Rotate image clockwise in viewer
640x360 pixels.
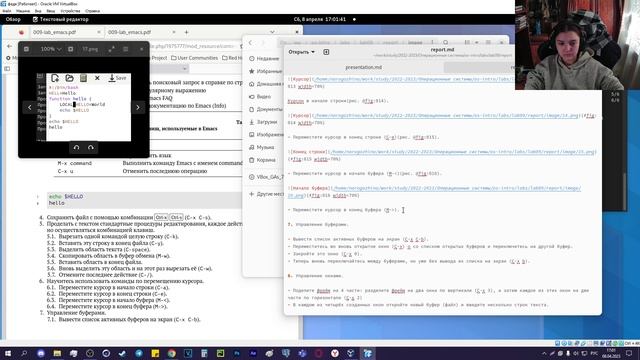pos(91,147)
